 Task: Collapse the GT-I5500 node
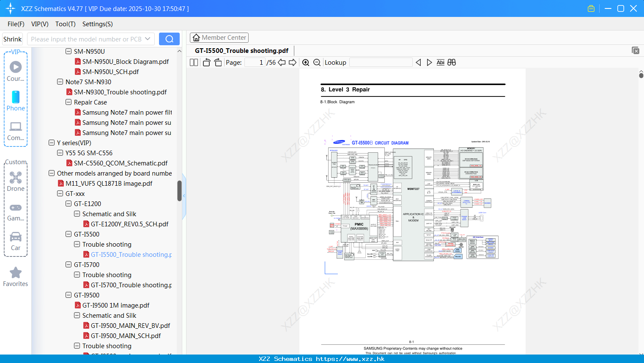tap(69, 234)
